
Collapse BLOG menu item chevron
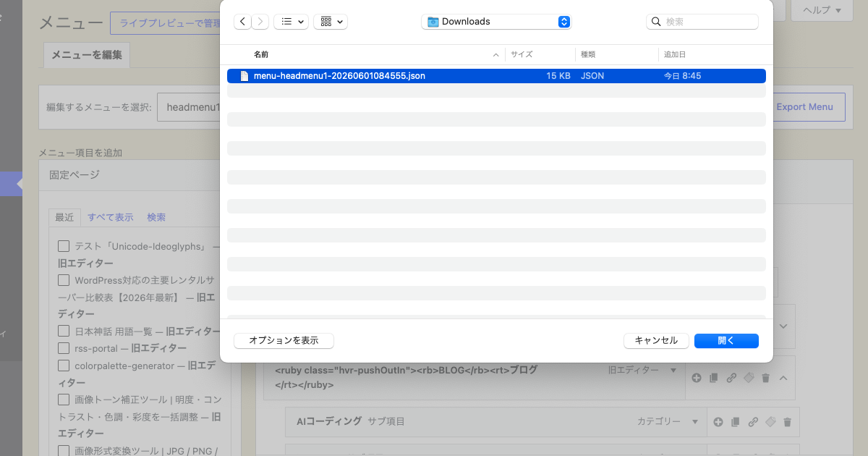[783, 378]
